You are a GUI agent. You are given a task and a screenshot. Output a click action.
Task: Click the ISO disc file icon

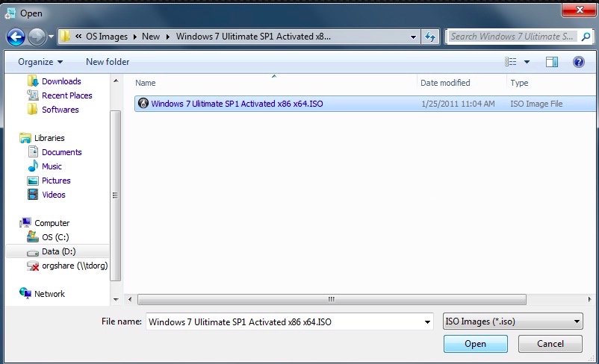143,104
